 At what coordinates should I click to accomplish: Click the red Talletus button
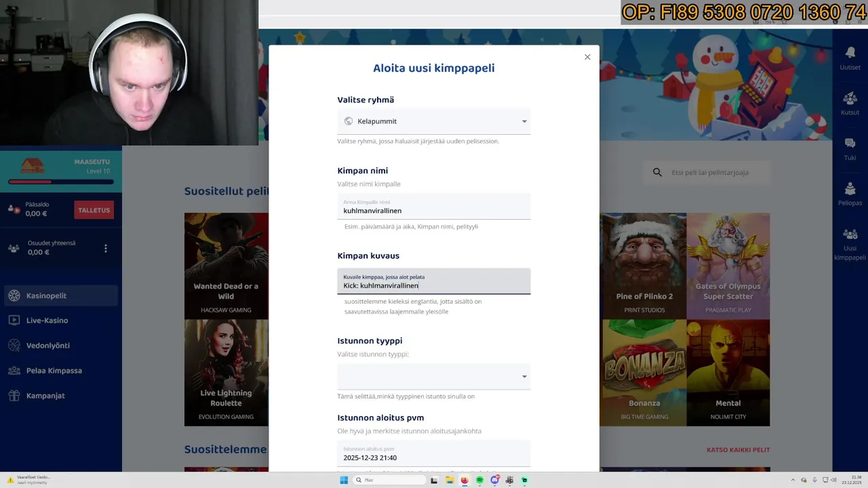pos(94,210)
